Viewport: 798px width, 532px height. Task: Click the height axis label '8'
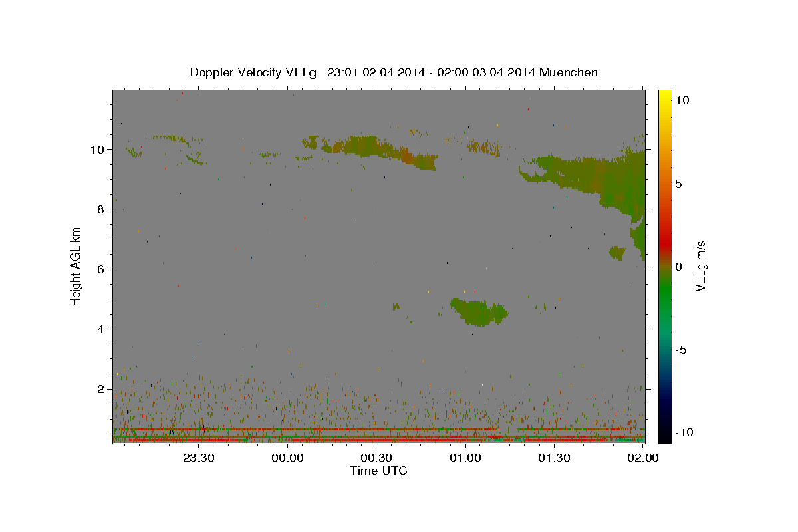(x=102, y=209)
